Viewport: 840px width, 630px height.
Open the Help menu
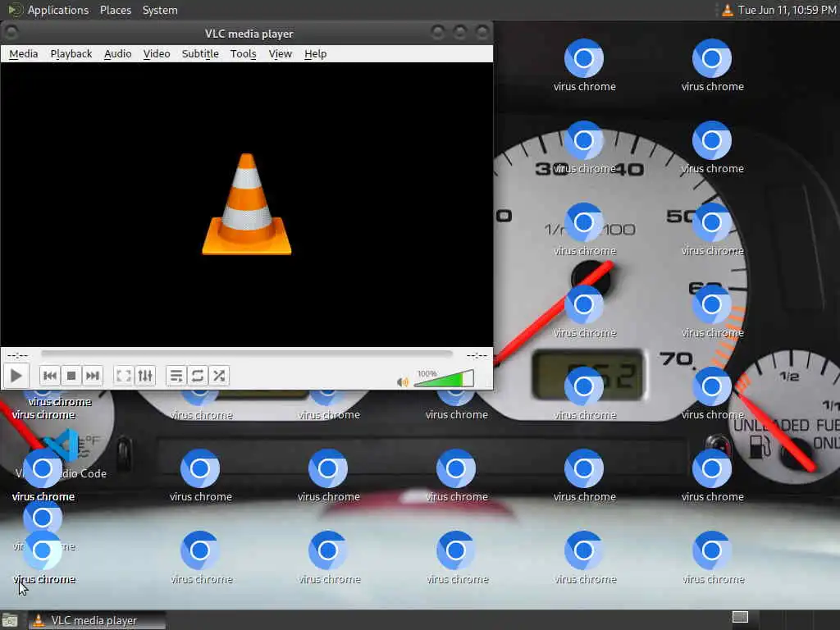[x=316, y=53]
